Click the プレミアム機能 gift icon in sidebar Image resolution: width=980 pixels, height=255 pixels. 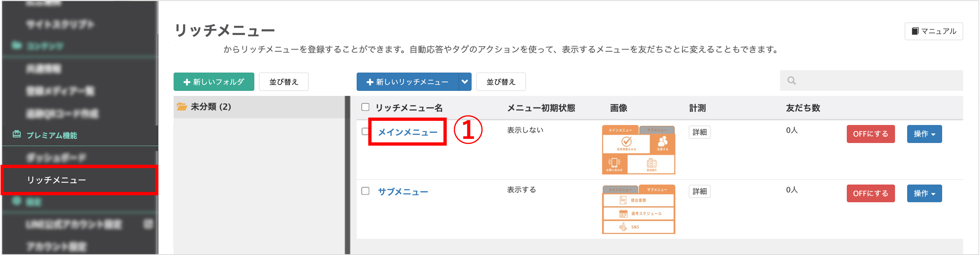click(x=17, y=134)
